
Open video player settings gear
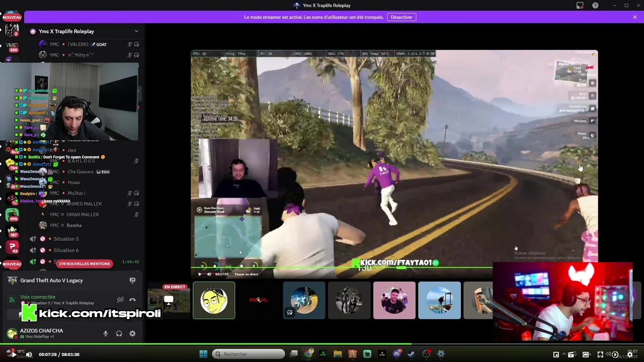click(630, 354)
